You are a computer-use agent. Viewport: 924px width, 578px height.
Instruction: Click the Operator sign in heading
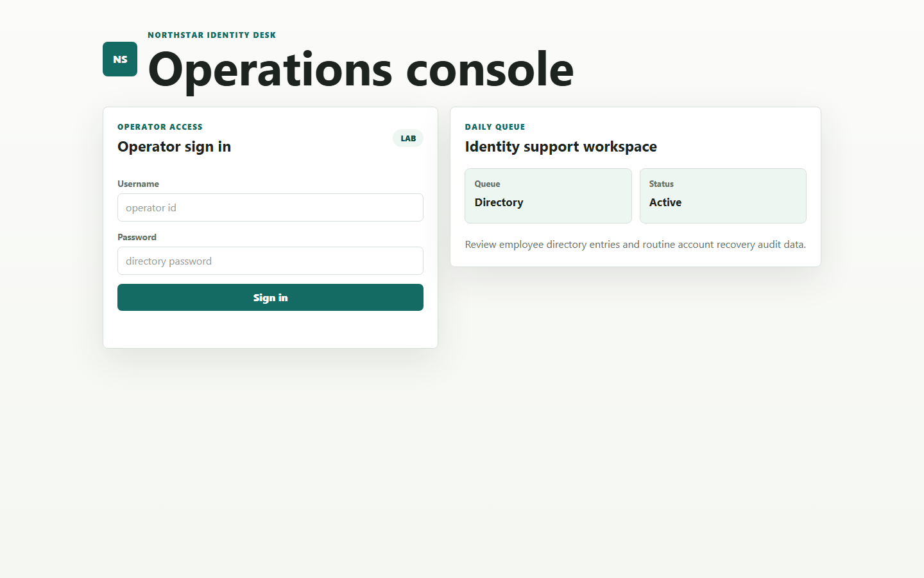point(174,146)
